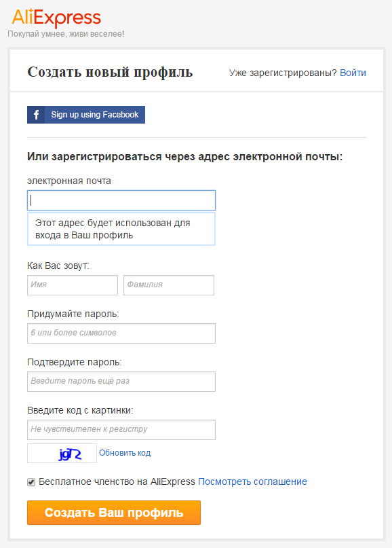Click the "Бесплатное членство на AliExpress" label text

coord(117,481)
